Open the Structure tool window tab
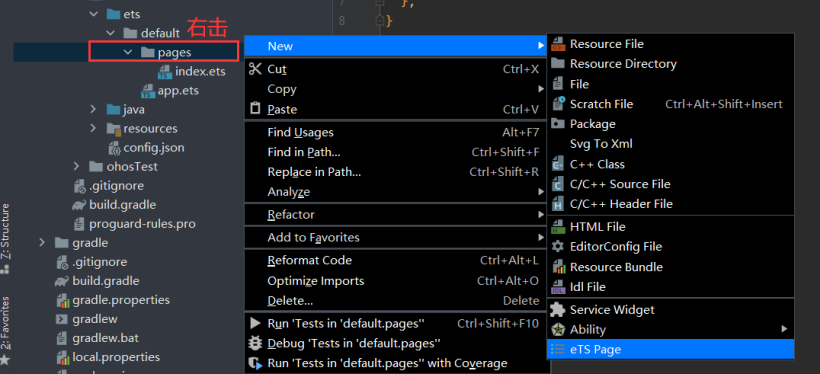This screenshot has width=820, height=374. tap(5, 238)
